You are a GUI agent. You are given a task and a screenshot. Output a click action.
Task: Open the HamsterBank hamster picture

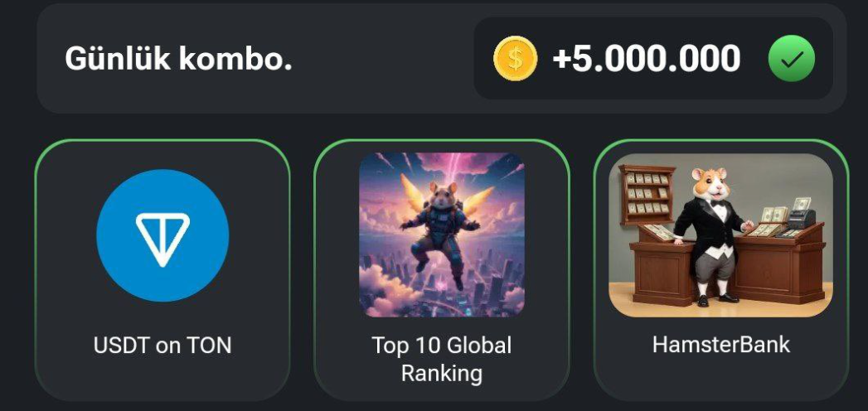(x=720, y=235)
